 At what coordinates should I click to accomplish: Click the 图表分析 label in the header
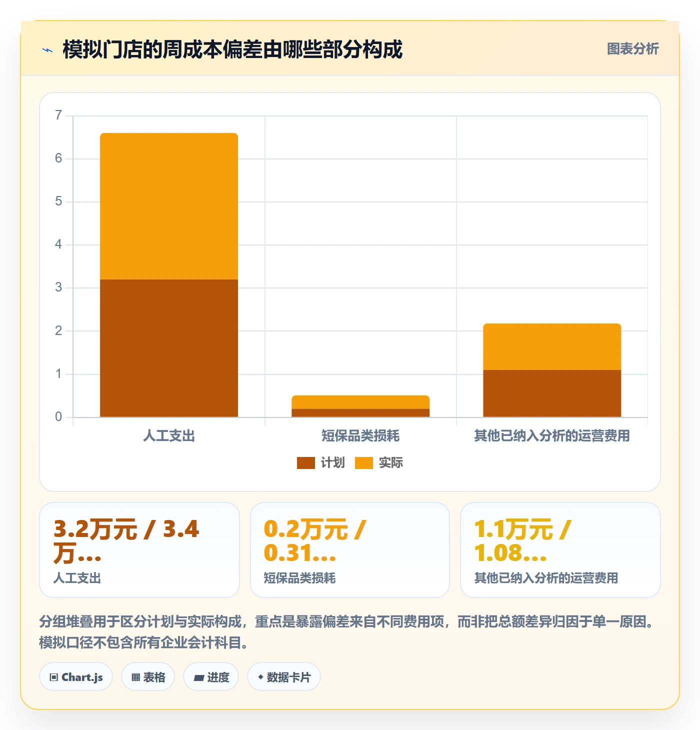[x=632, y=49]
